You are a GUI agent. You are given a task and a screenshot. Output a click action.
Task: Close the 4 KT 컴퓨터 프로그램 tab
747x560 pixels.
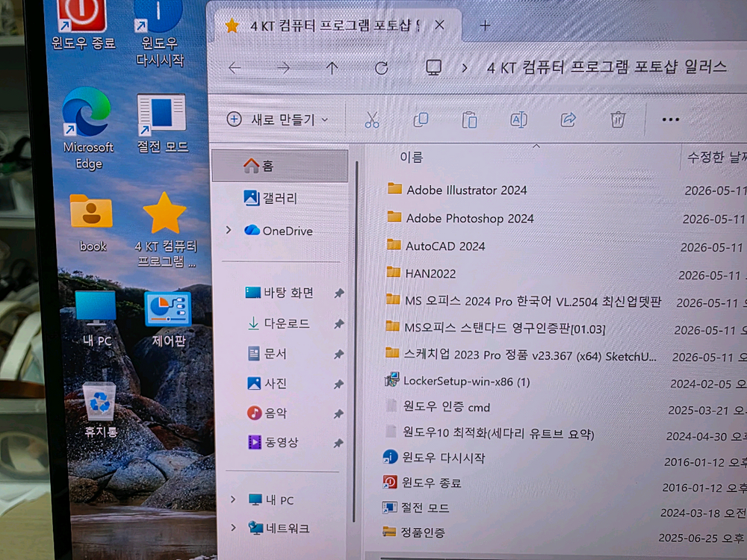tap(440, 25)
